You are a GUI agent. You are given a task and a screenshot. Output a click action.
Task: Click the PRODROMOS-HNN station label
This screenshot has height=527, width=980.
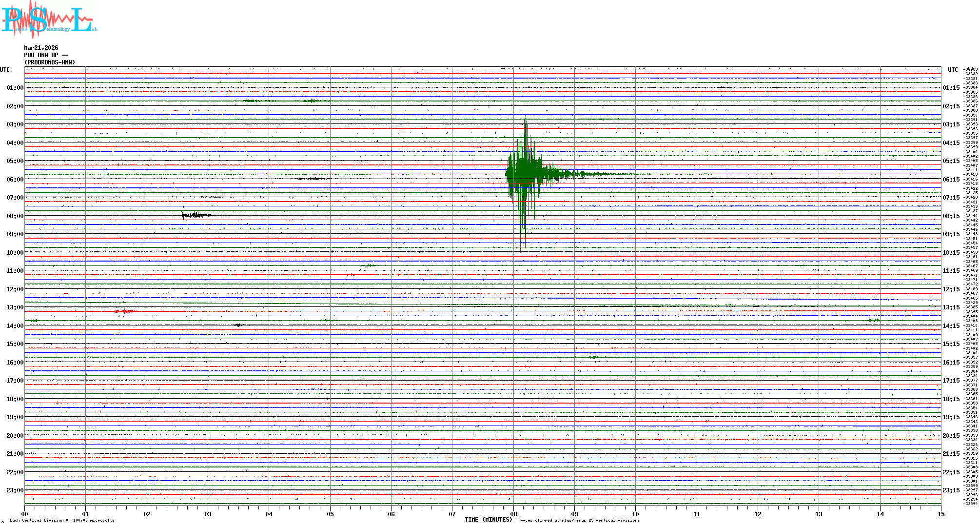click(x=50, y=62)
